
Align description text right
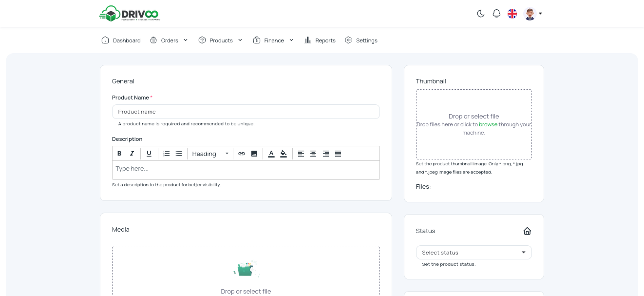coord(326,154)
